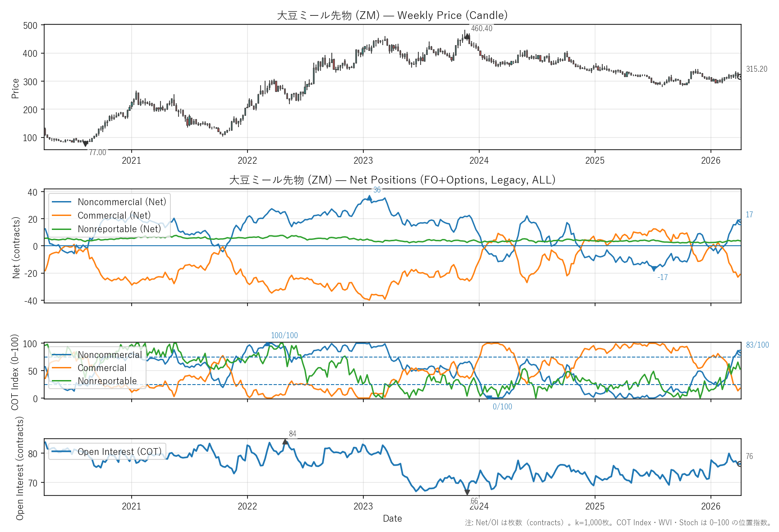The width and height of the screenshot is (779, 532).
Task: Click the Net Positions chart title
Action: point(392,180)
